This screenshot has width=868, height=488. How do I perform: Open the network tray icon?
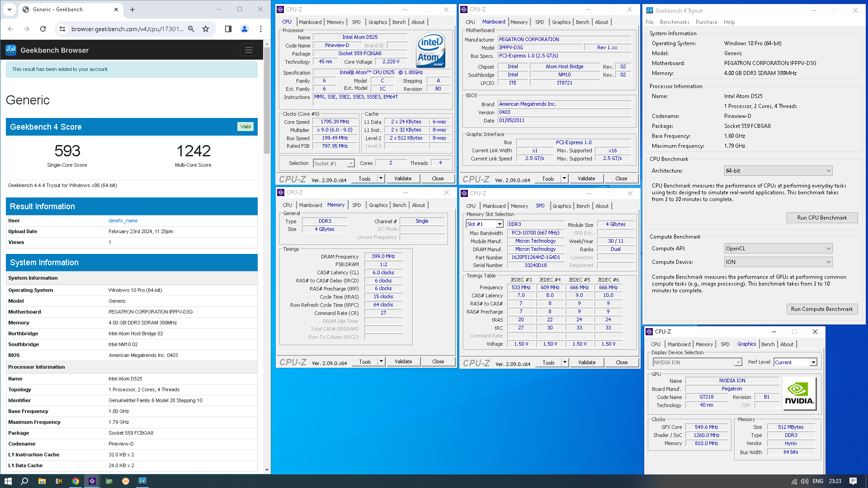pyautogui.click(x=794, y=482)
